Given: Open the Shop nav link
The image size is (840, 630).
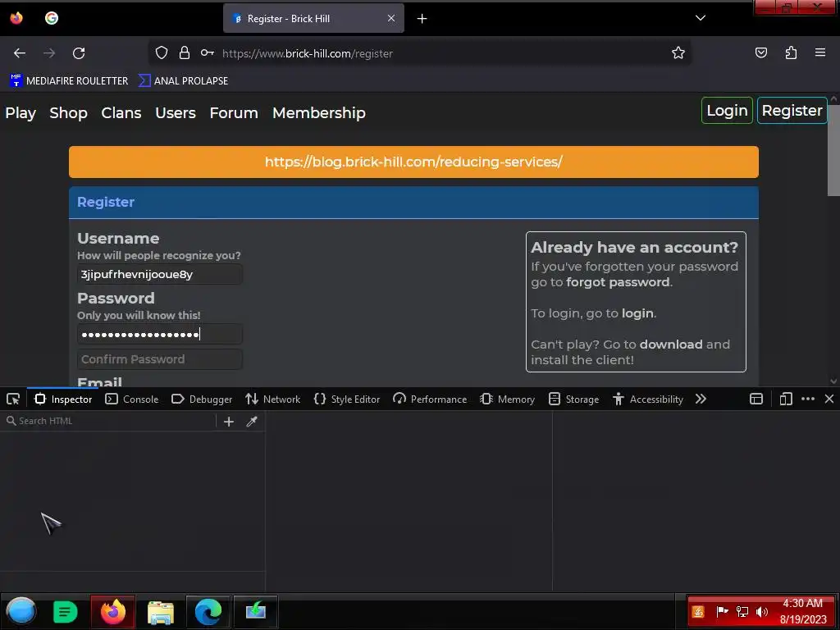Looking at the screenshot, I should coord(69,113).
